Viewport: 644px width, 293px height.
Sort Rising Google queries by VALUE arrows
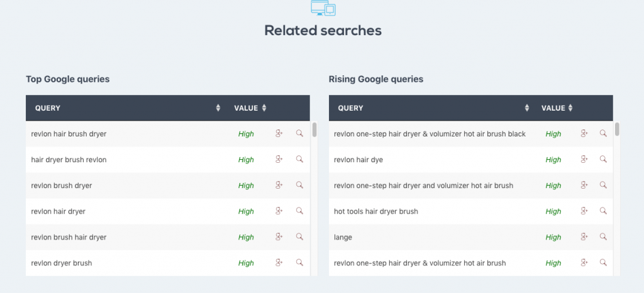[570, 108]
